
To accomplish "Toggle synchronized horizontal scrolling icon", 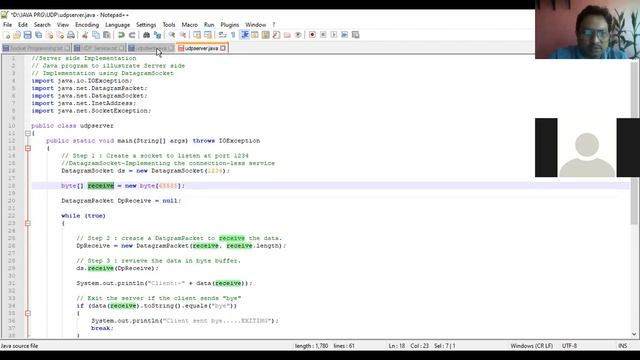I will 208,35.
